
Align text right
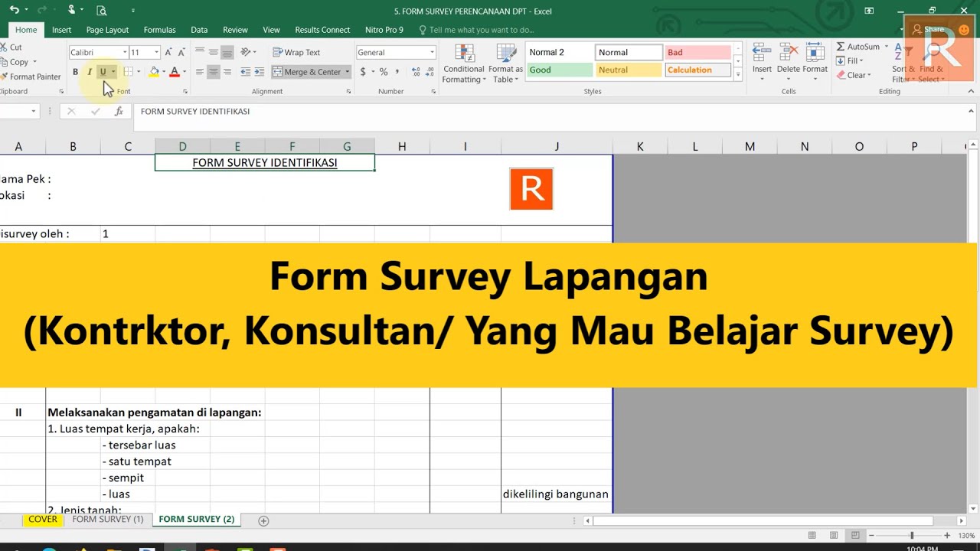[227, 72]
